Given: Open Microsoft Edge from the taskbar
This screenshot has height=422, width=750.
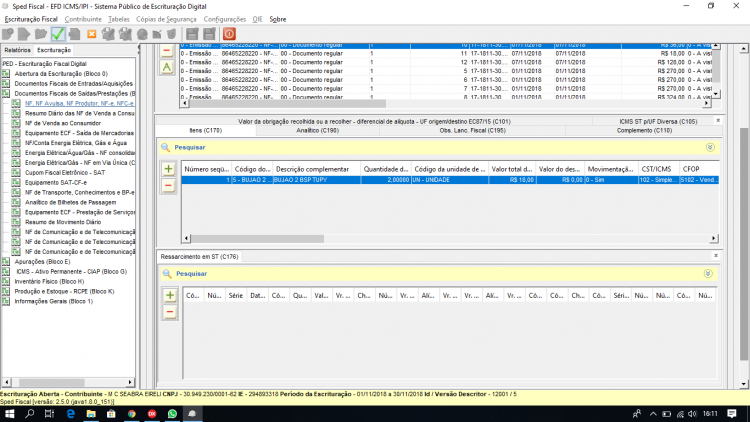Looking at the screenshot, I should tap(71, 414).
